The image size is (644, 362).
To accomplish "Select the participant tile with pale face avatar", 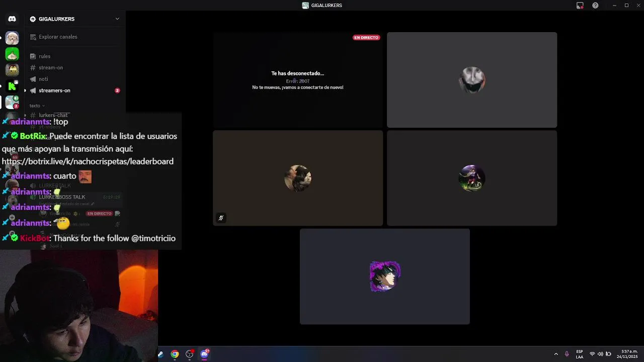I will coord(472,80).
